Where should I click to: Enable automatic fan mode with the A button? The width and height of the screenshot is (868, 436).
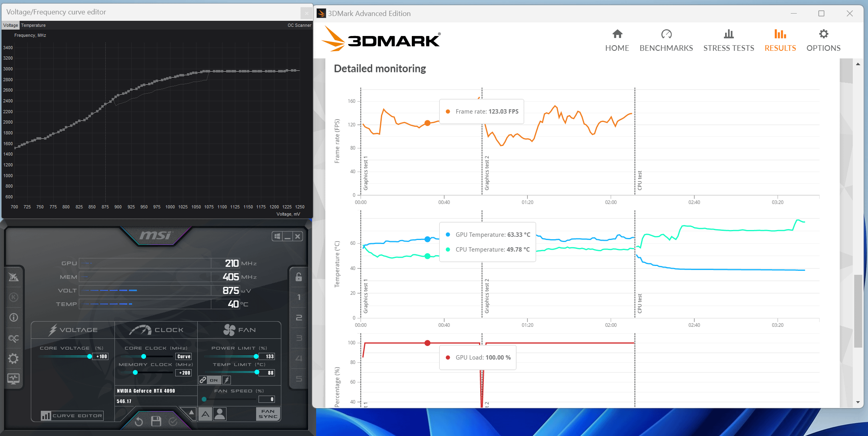[x=205, y=414]
